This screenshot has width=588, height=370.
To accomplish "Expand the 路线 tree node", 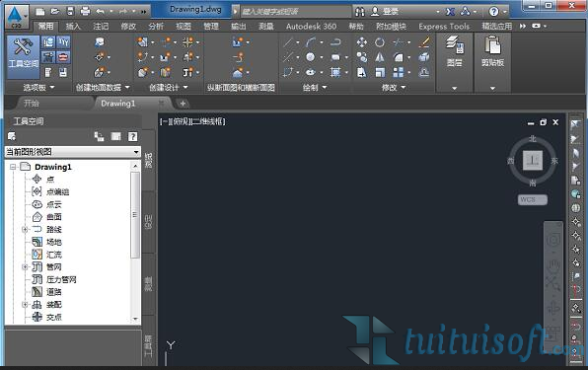I will pyautogui.click(x=25, y=230).
